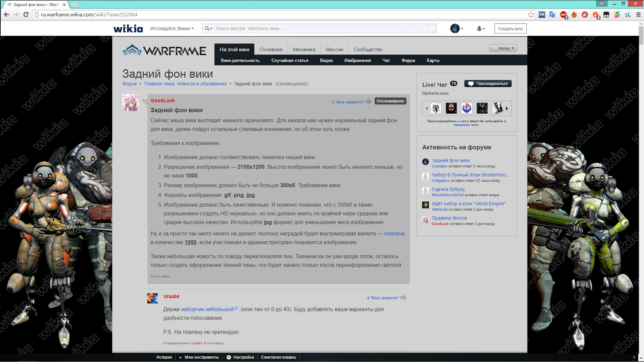
Task: Click the AdBlock Plus extension icon
Action: tap(563, 14)
